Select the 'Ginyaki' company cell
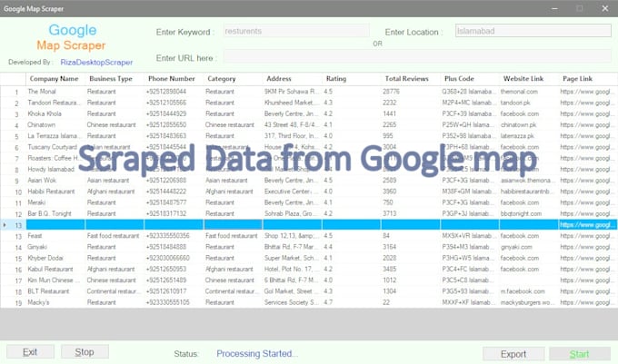Screen dimensions: 618x364 [x=55, y=247]
